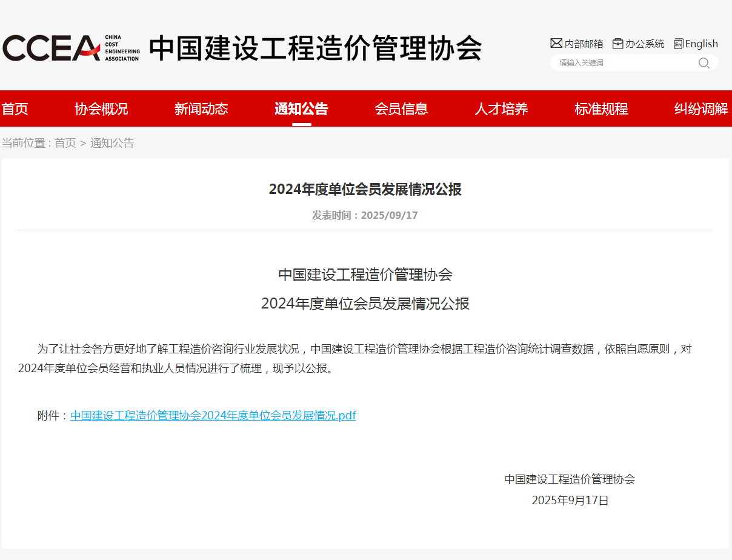The image size is (732, 560).
Task: Open the 标准规程 menu item
Action: [x=601, y=109]
